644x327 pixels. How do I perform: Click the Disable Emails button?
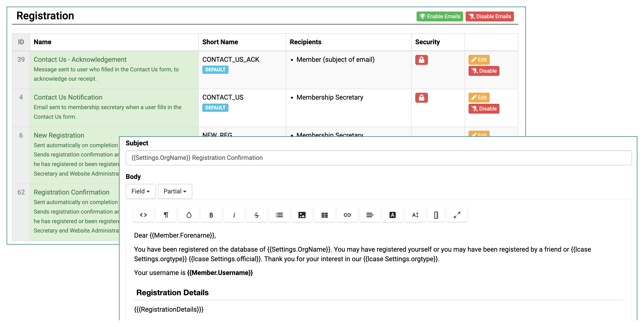(489, 16)
